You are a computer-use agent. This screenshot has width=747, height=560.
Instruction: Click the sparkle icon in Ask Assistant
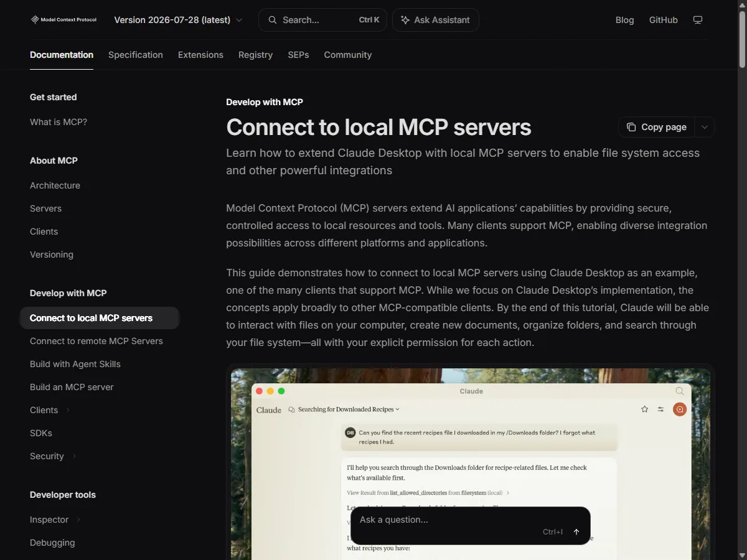pos(405,20)
